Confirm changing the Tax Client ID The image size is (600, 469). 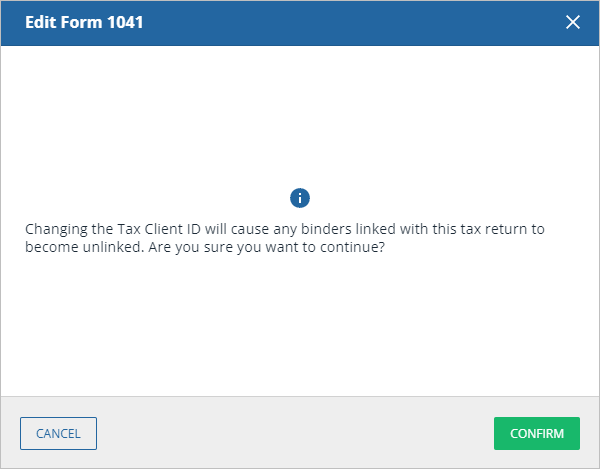[x=537, y=433]
